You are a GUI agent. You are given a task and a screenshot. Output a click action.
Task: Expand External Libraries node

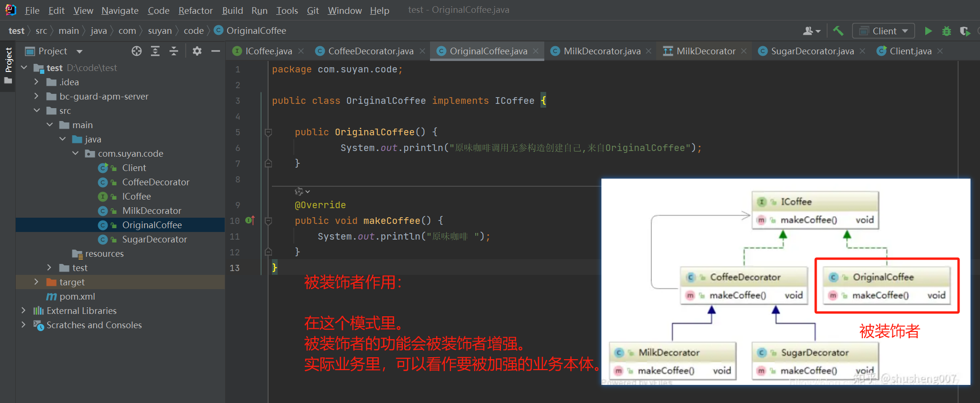tap(23, 311)
